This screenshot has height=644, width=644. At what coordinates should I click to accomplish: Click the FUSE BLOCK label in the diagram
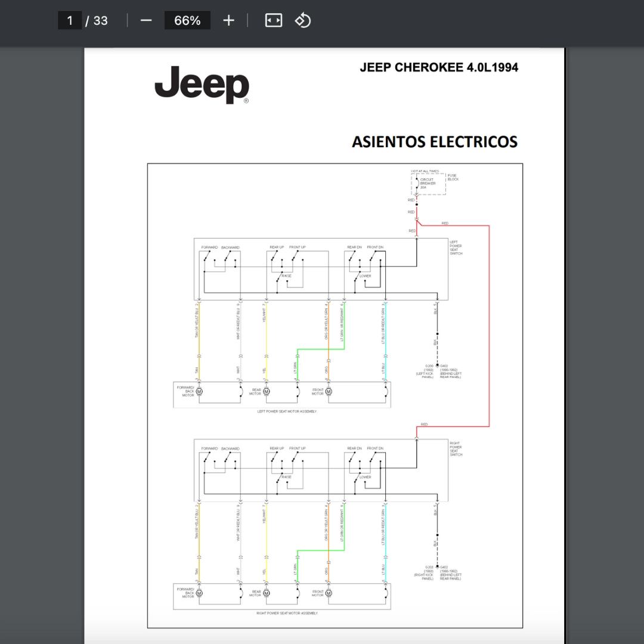(453, 178)
